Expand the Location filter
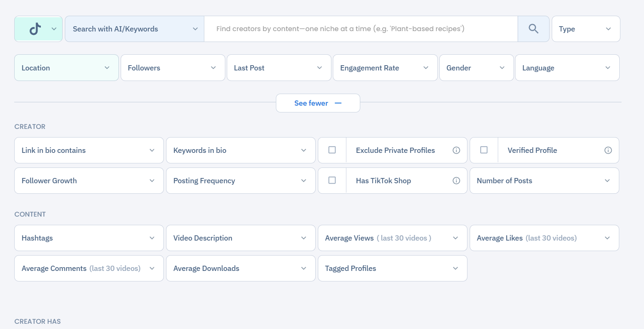Image resolution: width=644 pixels, height=329 pixels. pos(66,68)
